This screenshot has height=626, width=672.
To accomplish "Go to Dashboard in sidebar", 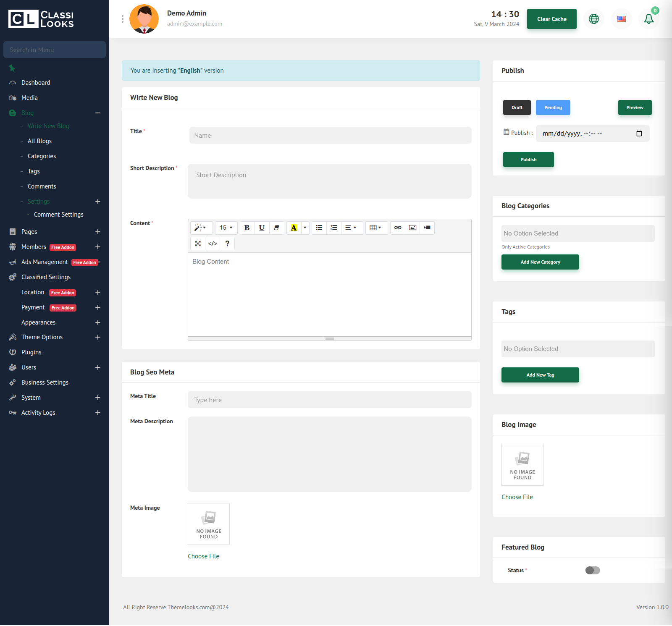I will pos(36,83).
